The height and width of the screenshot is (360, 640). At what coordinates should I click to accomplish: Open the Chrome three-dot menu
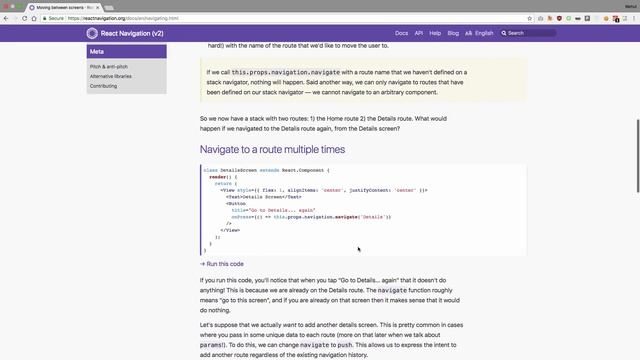point(634,18)
